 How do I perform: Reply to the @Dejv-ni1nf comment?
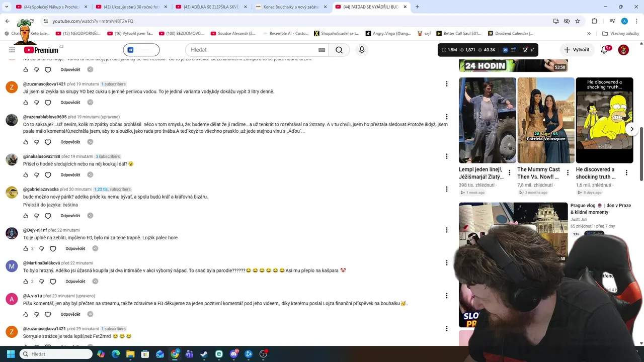click(75, 248)
